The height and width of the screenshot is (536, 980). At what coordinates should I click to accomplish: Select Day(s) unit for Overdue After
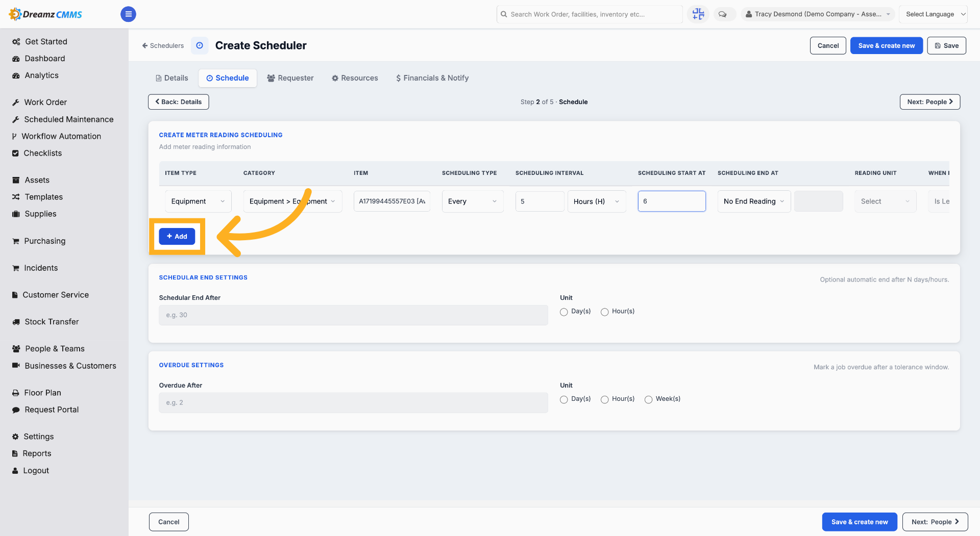pos(563,400)
